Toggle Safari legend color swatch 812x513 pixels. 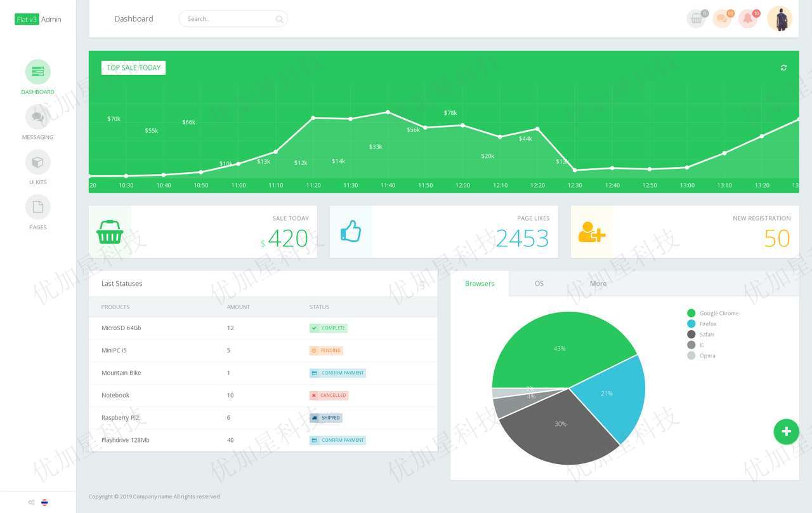(691, 334)
